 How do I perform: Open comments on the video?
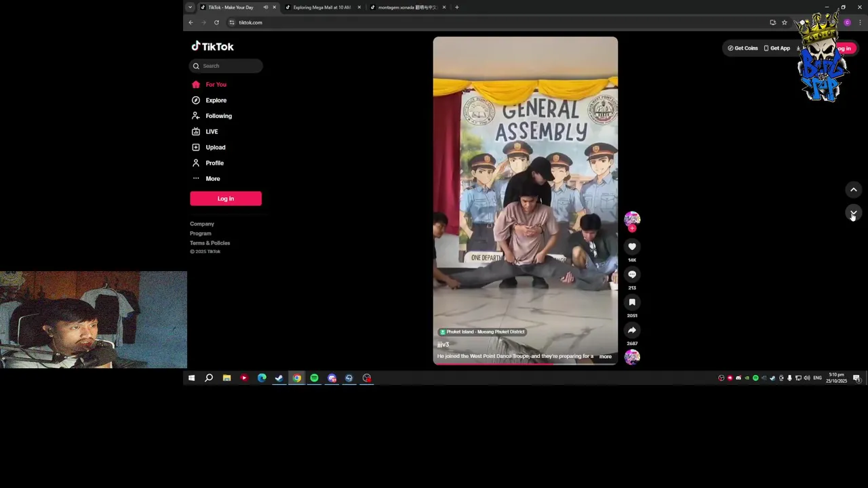point(632,274)
